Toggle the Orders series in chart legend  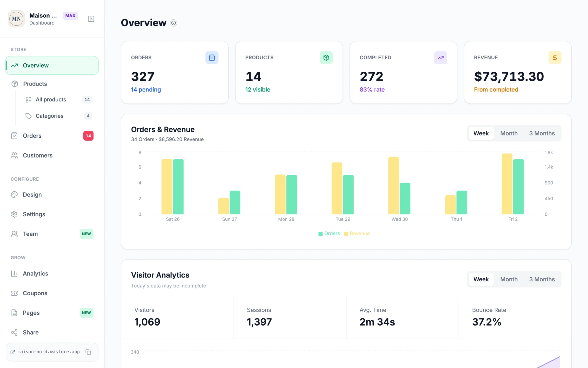tap(329, 234)
